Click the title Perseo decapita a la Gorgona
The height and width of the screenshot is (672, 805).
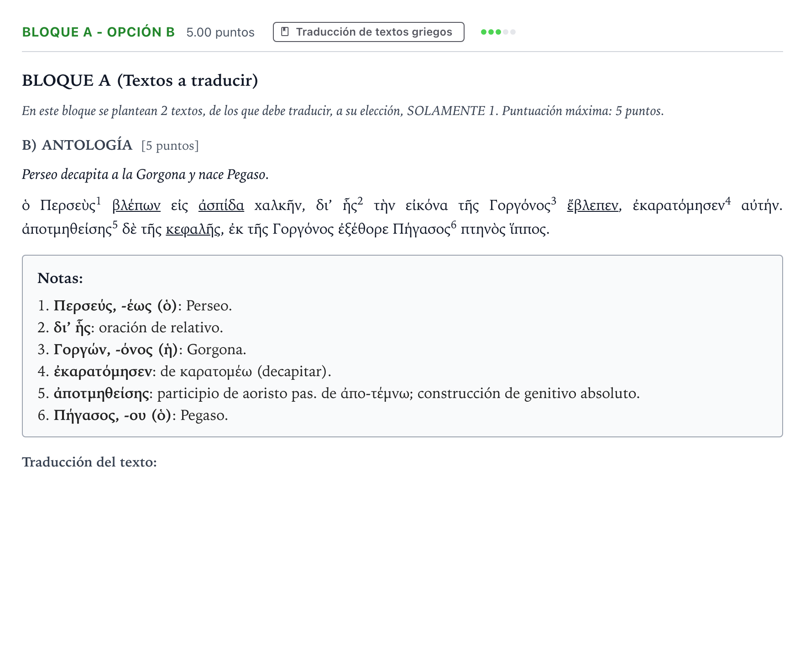pos(145,174)
